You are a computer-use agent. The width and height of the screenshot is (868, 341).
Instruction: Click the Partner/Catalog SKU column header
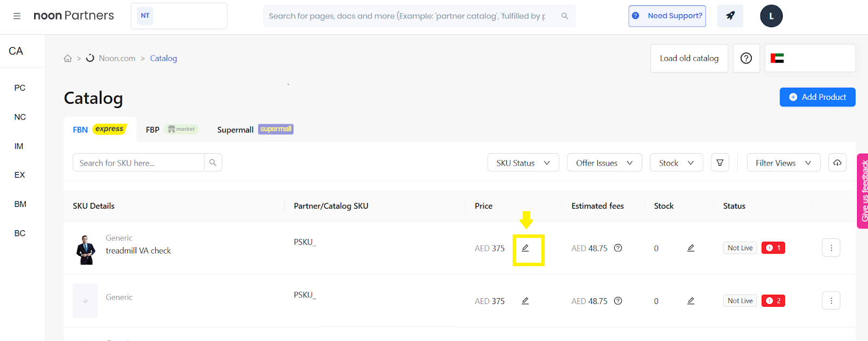pos(331,206)
